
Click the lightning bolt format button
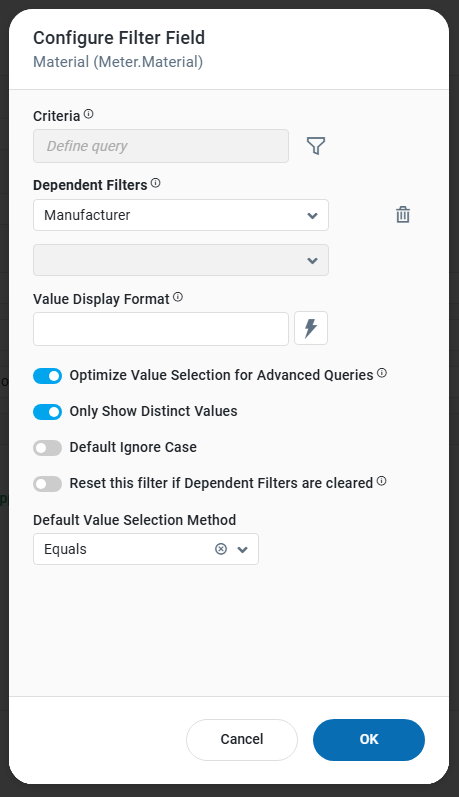point(311,328)
